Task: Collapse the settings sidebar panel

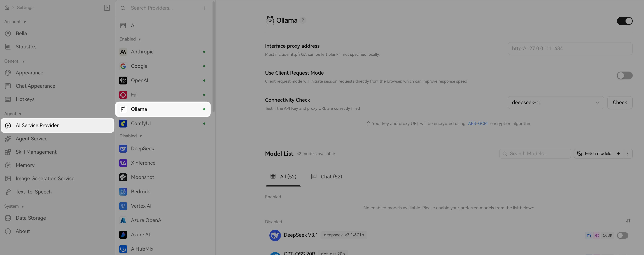Action: tap(107, 8)
